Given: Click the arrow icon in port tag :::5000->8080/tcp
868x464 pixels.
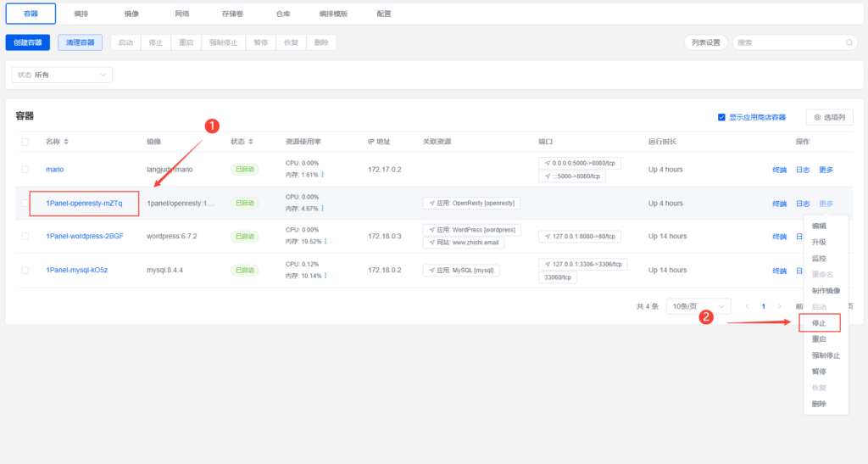Looking at the screenshot, I should click(548, 176).
